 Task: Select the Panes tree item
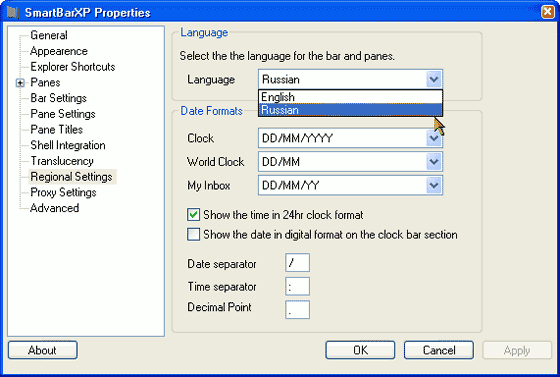click(x=45, y=82)
